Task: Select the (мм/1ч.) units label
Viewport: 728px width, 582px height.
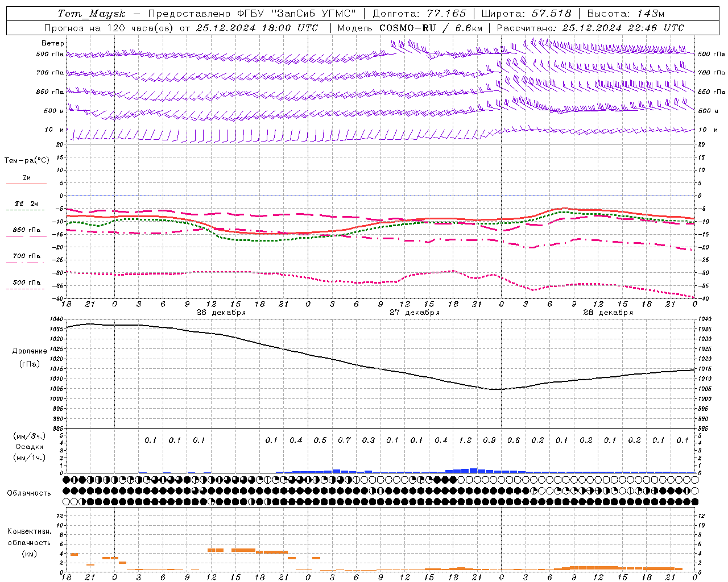Action: (30, 458)
